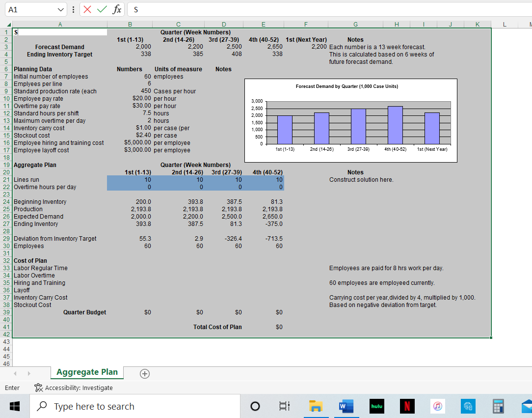Open the Windows Start menu
Image resolution: width=532 pixels, height=418 pixels.
pos(15,406)
